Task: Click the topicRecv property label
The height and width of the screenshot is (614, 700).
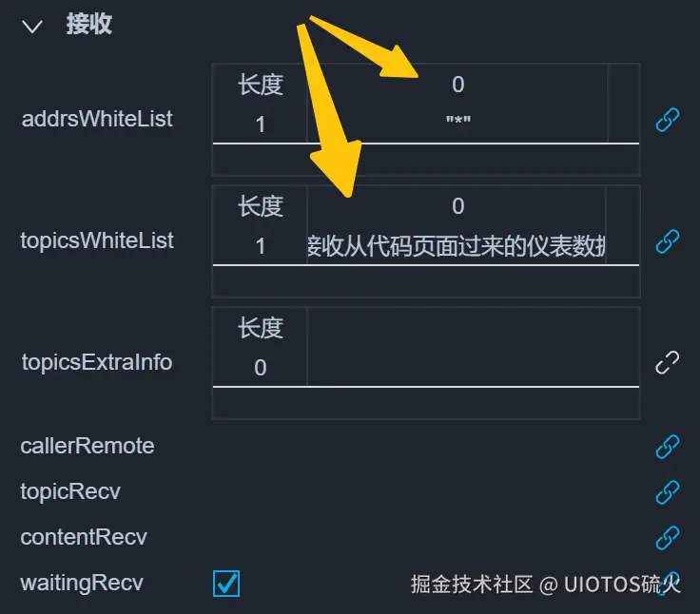Action: 70,491
